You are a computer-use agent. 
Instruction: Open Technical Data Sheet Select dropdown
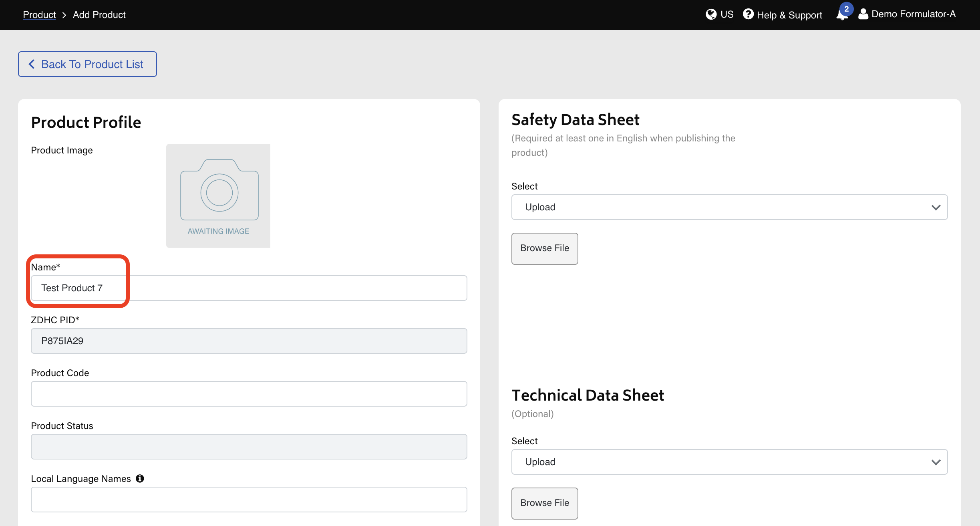tap(729, 462)
